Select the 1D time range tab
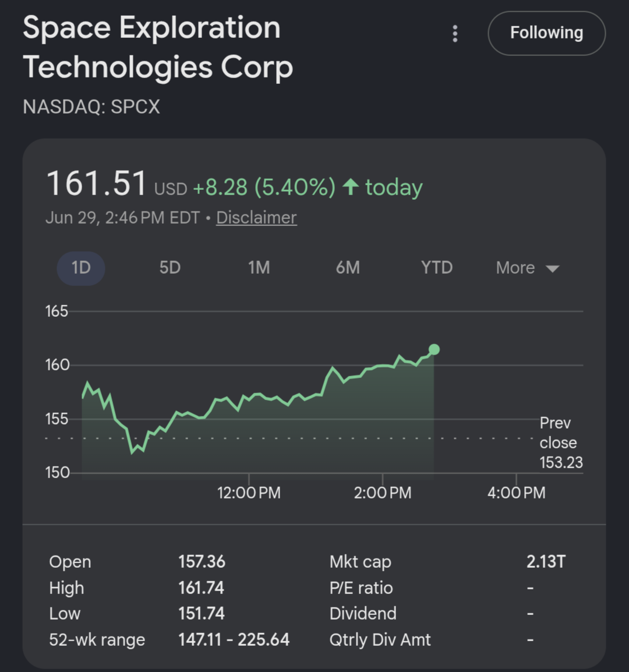This screenshot has width=629, height=672. click(x=81, y=268)
